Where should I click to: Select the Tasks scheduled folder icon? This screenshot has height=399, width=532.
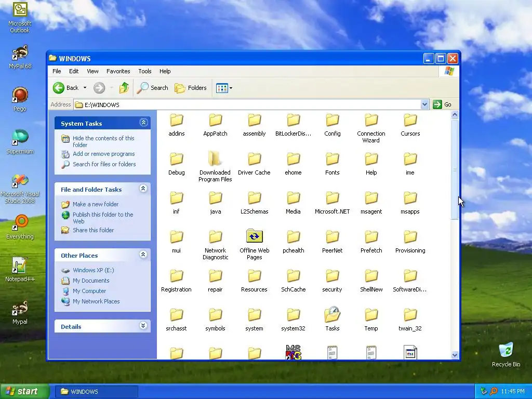[x=332, y=319]
